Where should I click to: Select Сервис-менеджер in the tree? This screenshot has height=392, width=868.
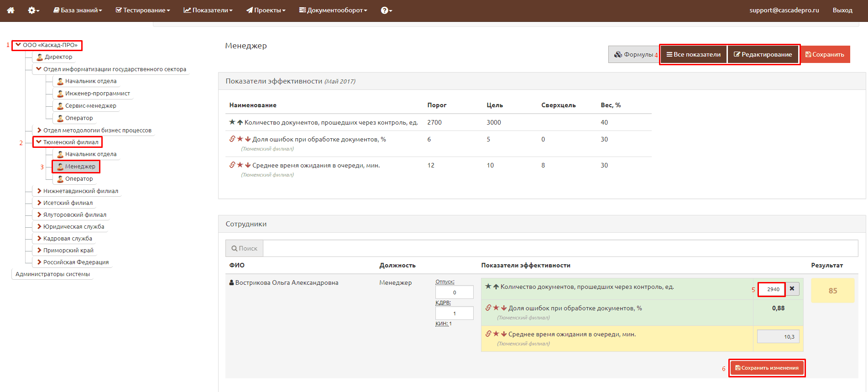point(87,106)
